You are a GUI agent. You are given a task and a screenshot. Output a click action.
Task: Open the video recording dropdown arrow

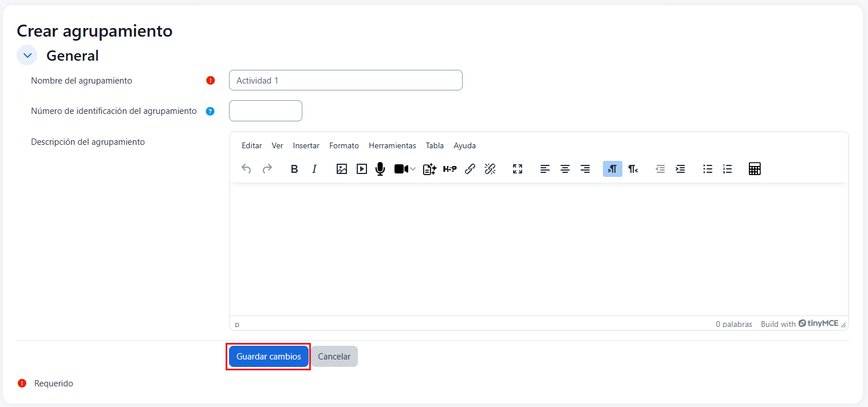coord(413,169)
